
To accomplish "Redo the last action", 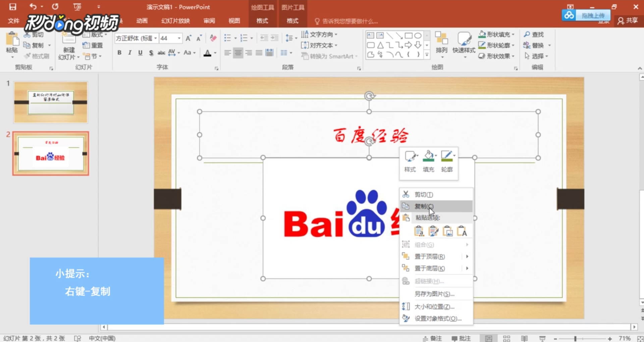I will (55, 6).
